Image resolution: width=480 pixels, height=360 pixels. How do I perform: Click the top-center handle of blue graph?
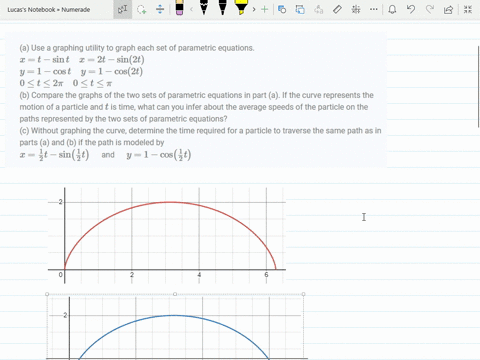pyautogui.click(x=175, y=294)
